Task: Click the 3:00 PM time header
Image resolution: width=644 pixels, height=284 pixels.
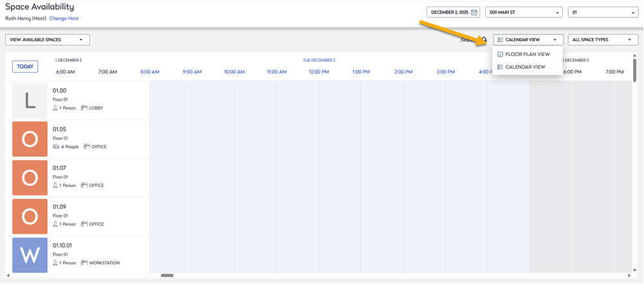Action: click(446, 72)
